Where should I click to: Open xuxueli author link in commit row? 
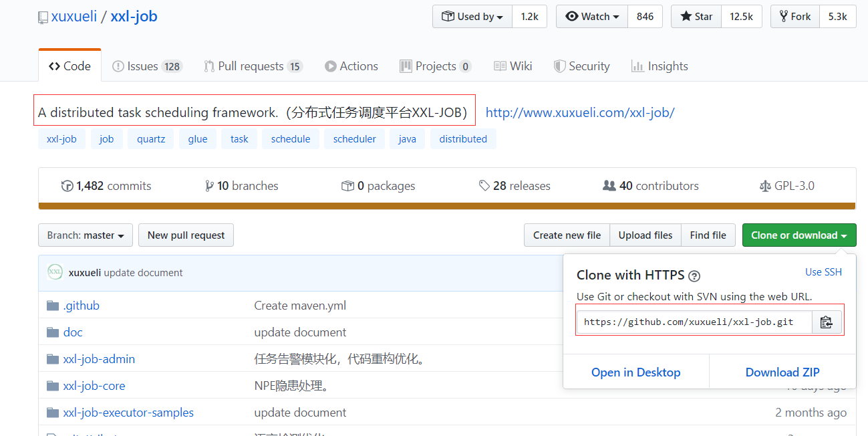tap(85, 273)
